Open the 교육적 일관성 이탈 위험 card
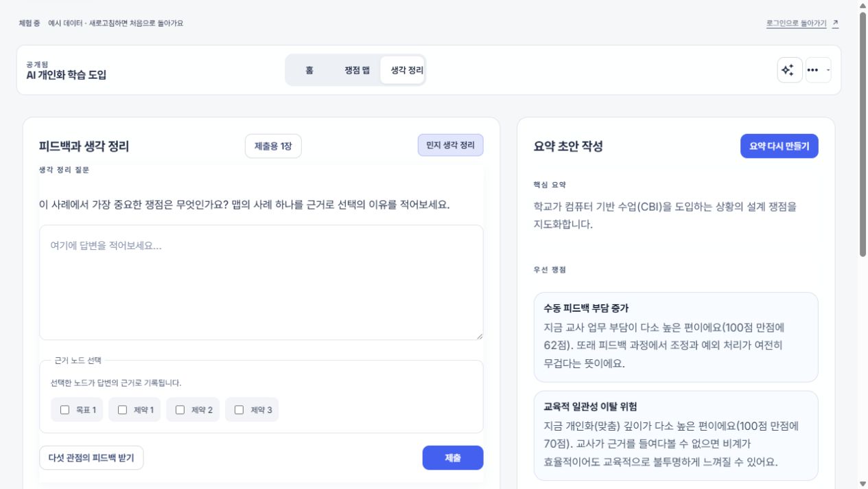 676,435
